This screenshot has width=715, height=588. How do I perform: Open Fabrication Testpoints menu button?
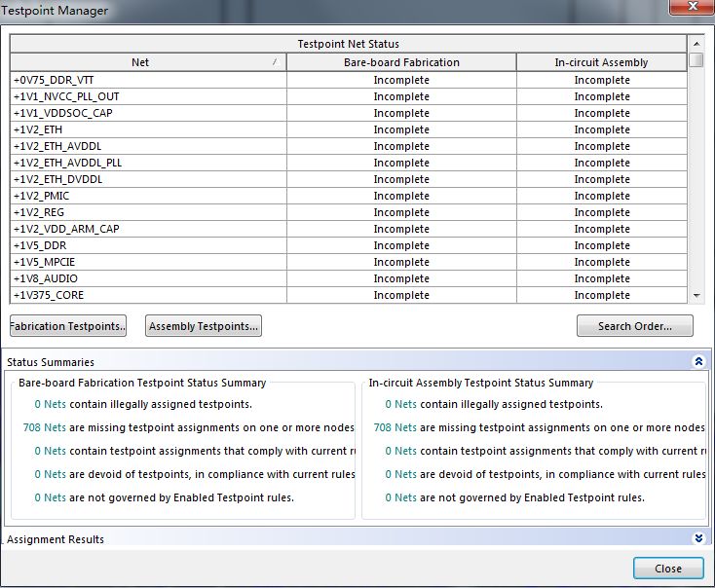click(x=68, y=326)
